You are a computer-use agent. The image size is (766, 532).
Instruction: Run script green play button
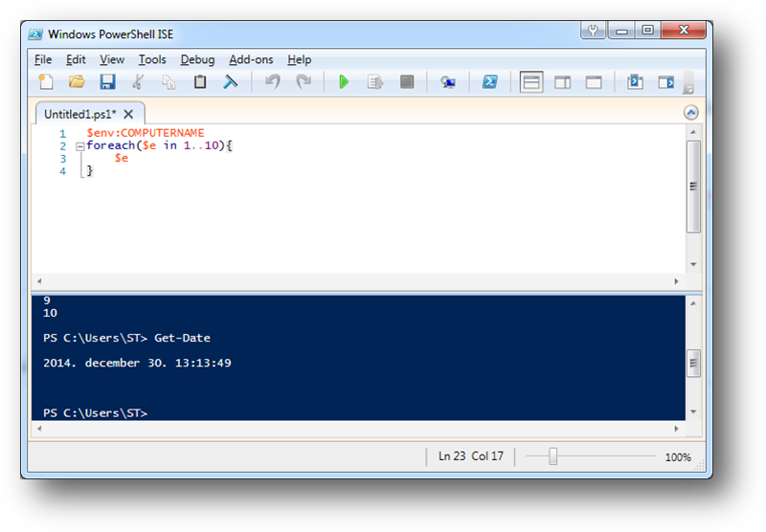tap(344, 81)
